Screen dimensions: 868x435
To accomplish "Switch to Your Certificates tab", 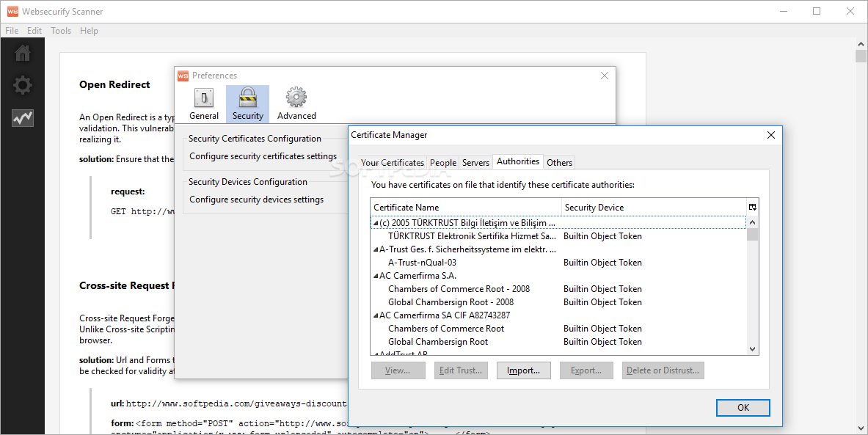I will click(x=393, y=163).
